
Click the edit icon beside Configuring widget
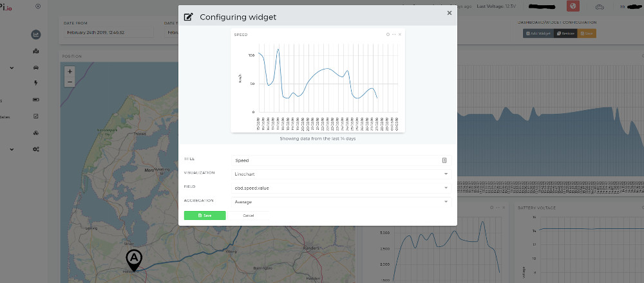188,17
